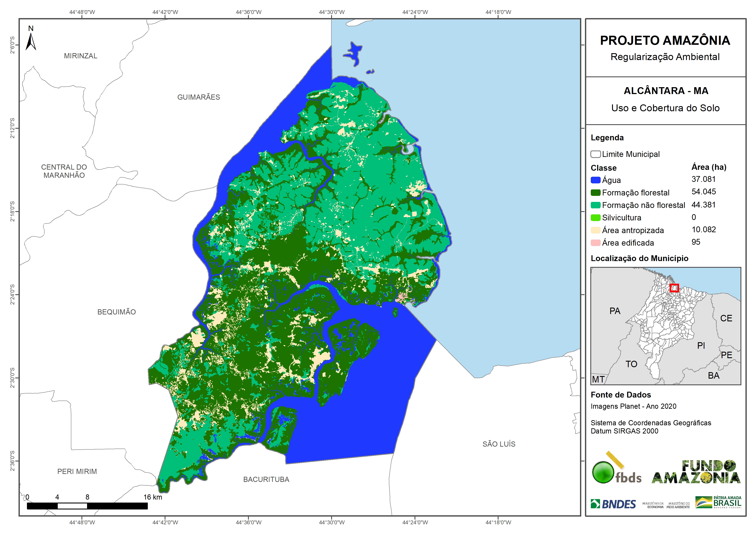Click the BNDES logo
The image size is (756, 534).
pos(613,504)
